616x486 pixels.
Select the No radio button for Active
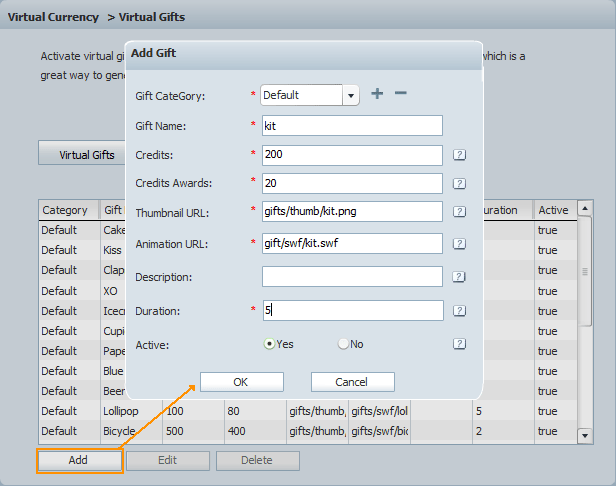pos(343,343)
